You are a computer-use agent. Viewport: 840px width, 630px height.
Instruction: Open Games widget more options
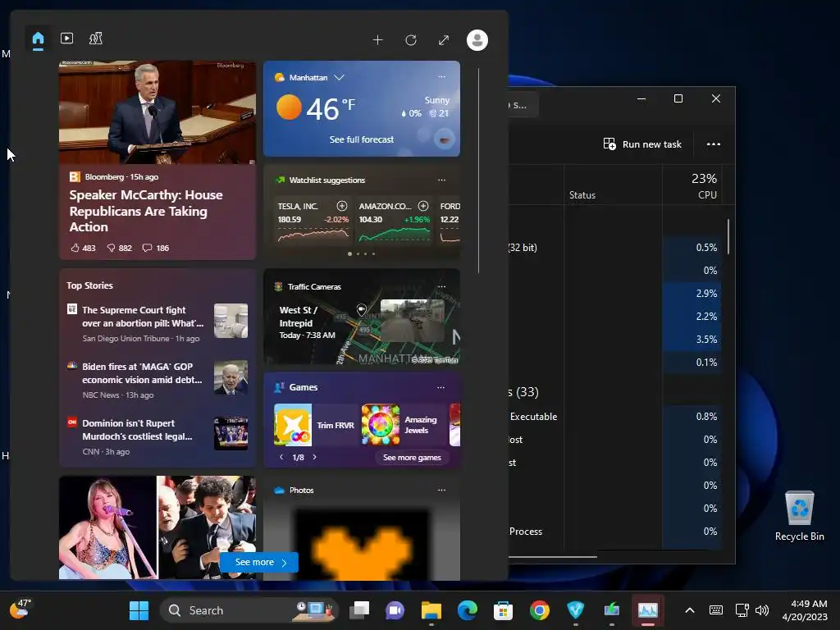[441, 387]
